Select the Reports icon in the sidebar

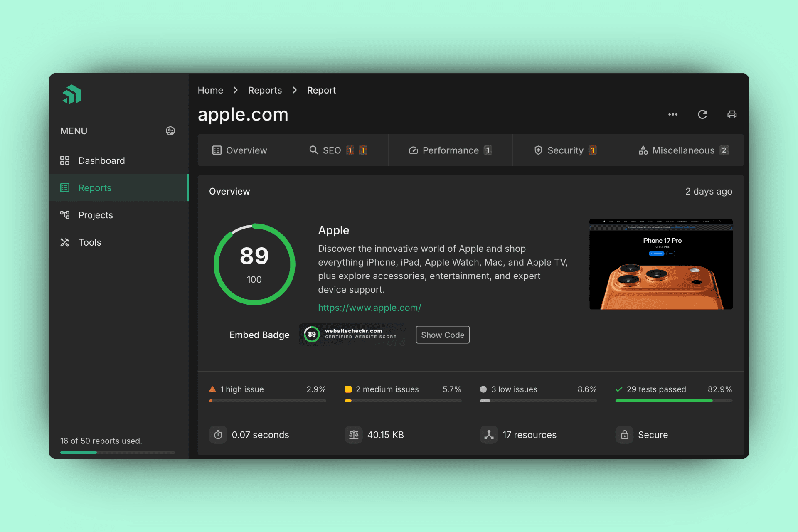tap(65, 187)
